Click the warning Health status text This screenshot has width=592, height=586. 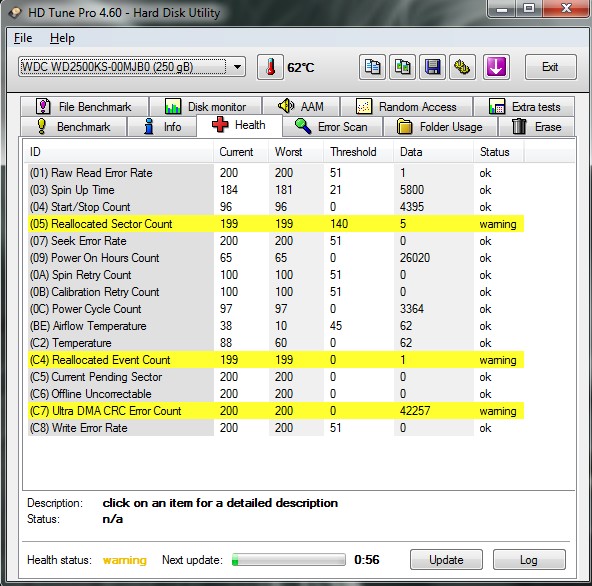[x=125, y=560]
